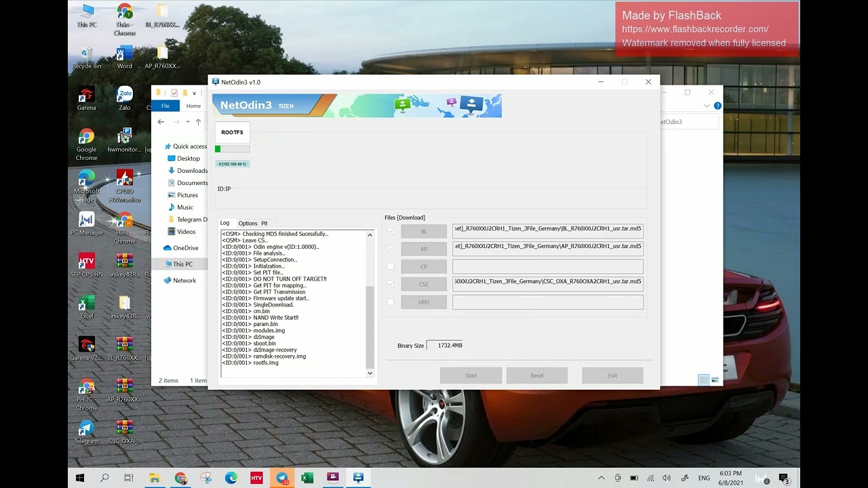Open AP_R760XX folder on desktop
This screenshot has width=868, height=488.
coord(163,57)
